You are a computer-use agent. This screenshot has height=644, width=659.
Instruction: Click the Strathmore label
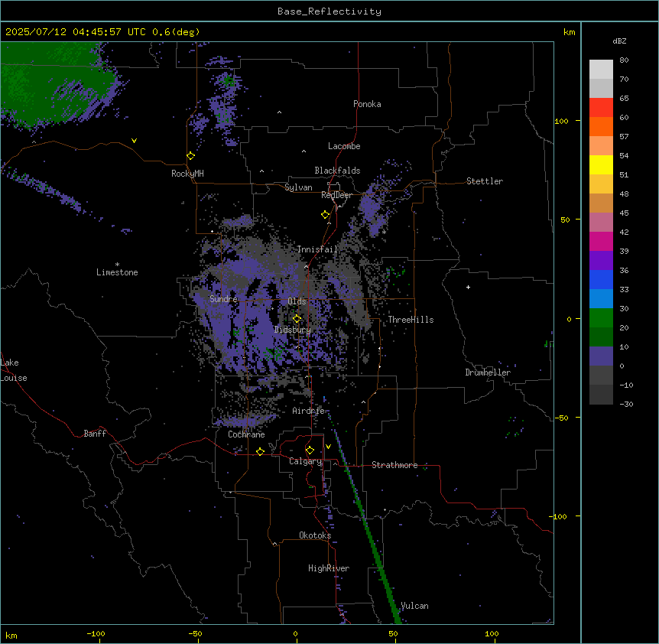click(x=394, y=465)
